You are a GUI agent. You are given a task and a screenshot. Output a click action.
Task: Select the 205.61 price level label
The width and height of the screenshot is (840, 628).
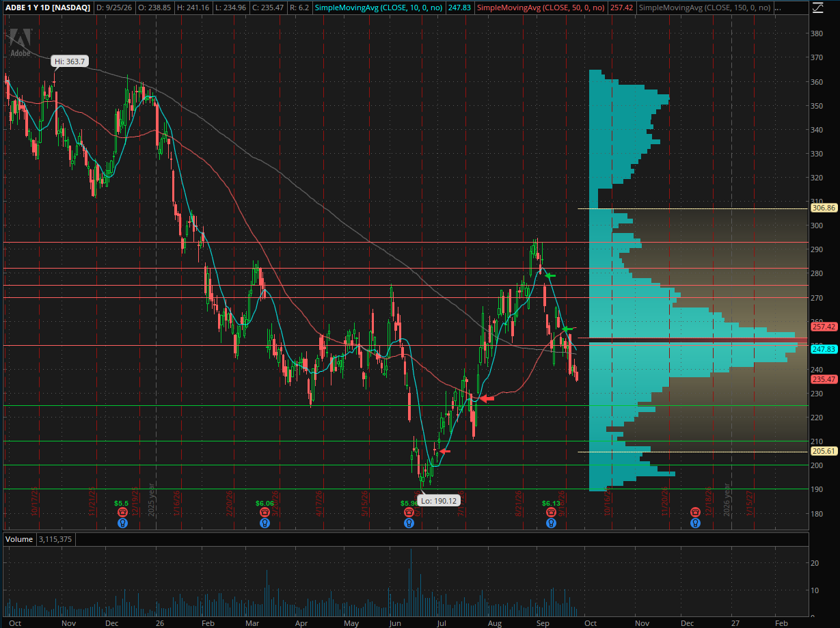click(x=824, y=451)
